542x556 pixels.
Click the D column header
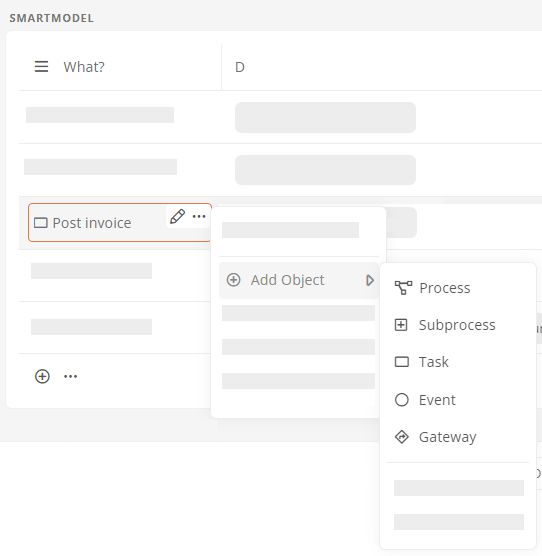[240, 67]
